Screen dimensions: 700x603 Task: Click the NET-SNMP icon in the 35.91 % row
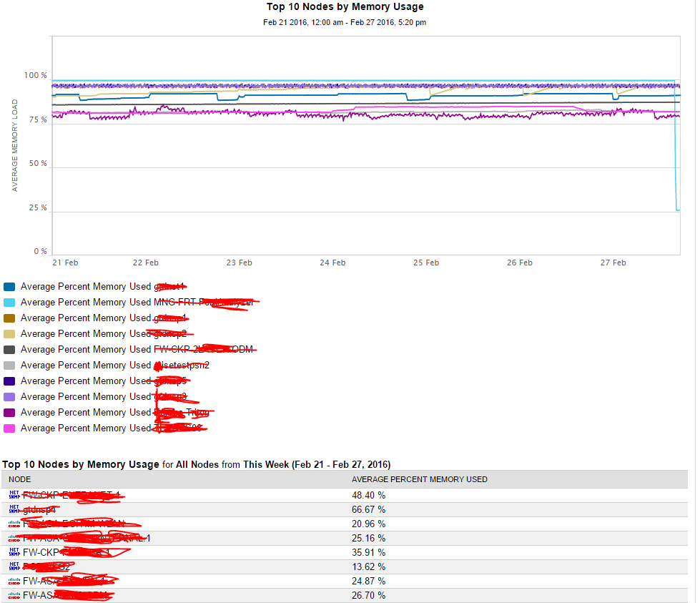pos(14,552)
